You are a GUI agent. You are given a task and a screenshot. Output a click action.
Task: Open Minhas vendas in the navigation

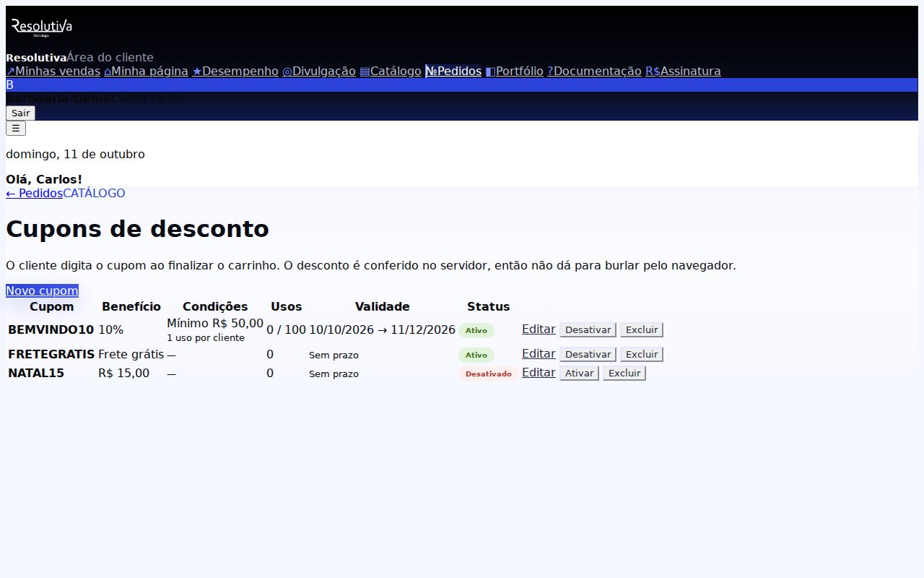53,71
